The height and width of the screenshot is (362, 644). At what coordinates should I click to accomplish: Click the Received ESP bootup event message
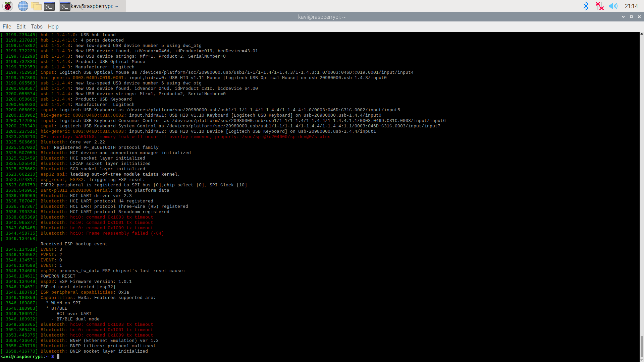coord(74,244)
